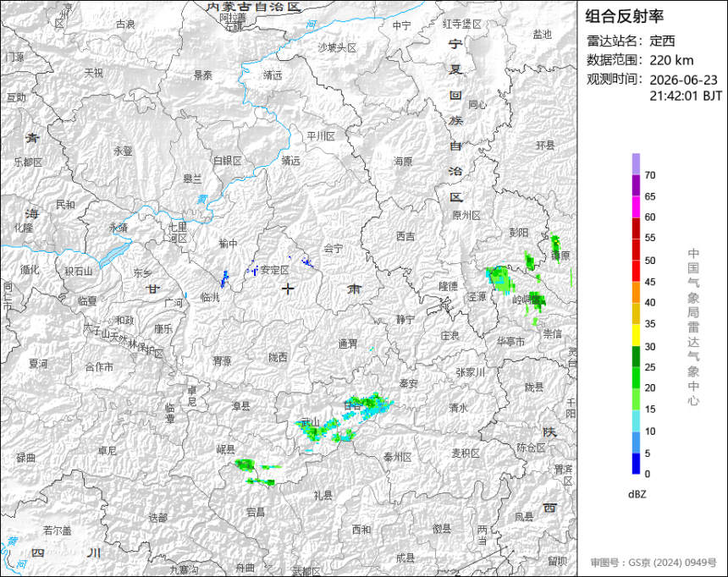Click the 礼县 map label

(323, 495)
